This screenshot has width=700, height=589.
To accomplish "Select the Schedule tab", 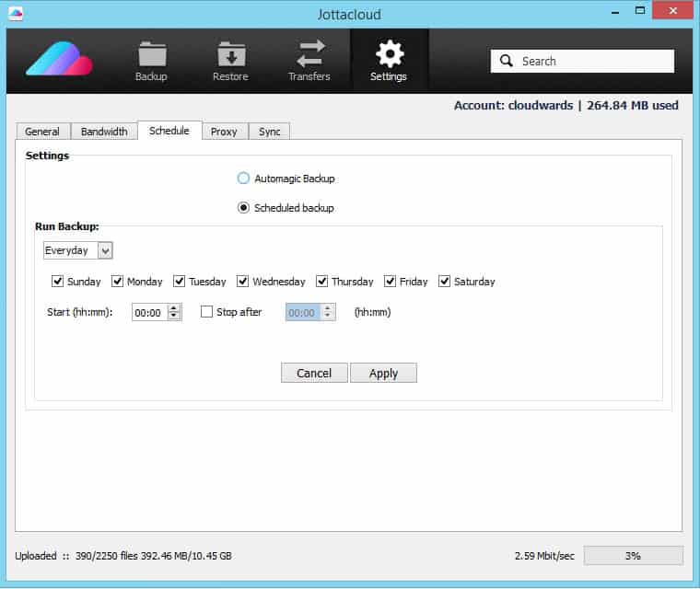I will pyautogui.click(x=169, y=131).
